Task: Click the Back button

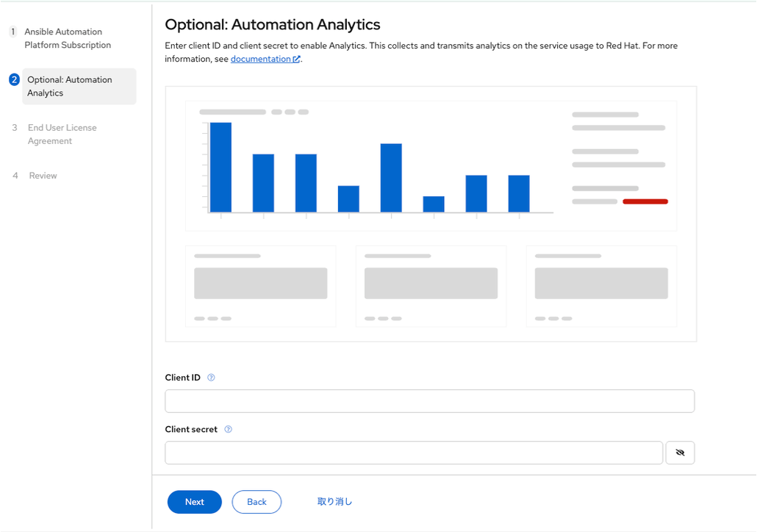Action: pos(256,502)
